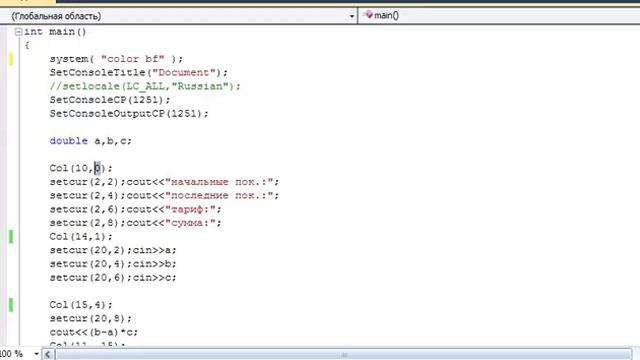Click the horizontal scrollbar track
This screenshot has height=360, width=640.
(343, 354)
